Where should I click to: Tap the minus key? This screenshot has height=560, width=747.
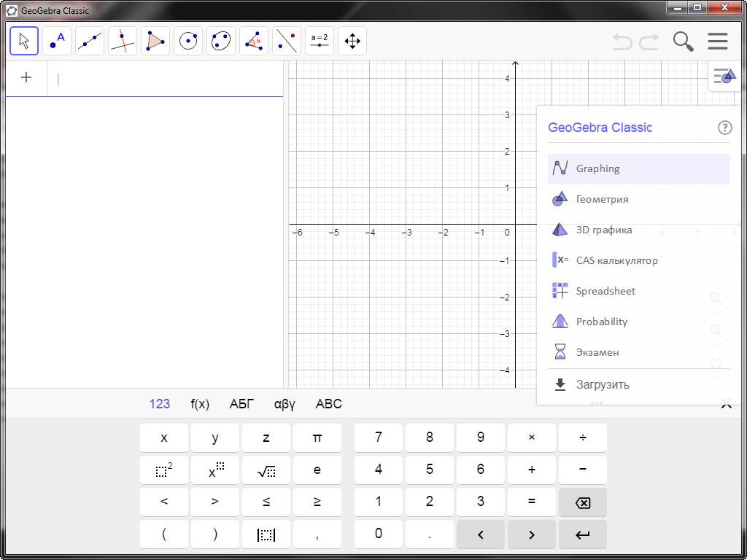583,470
